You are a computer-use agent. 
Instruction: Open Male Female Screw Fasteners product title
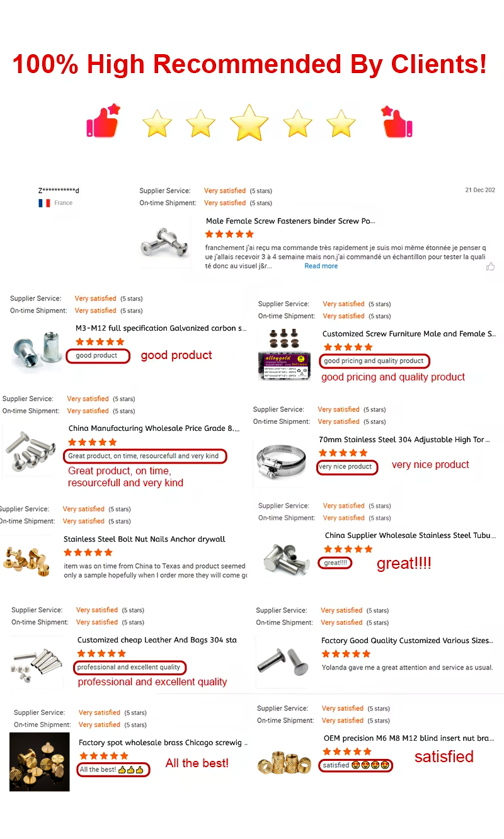point(290,221)
